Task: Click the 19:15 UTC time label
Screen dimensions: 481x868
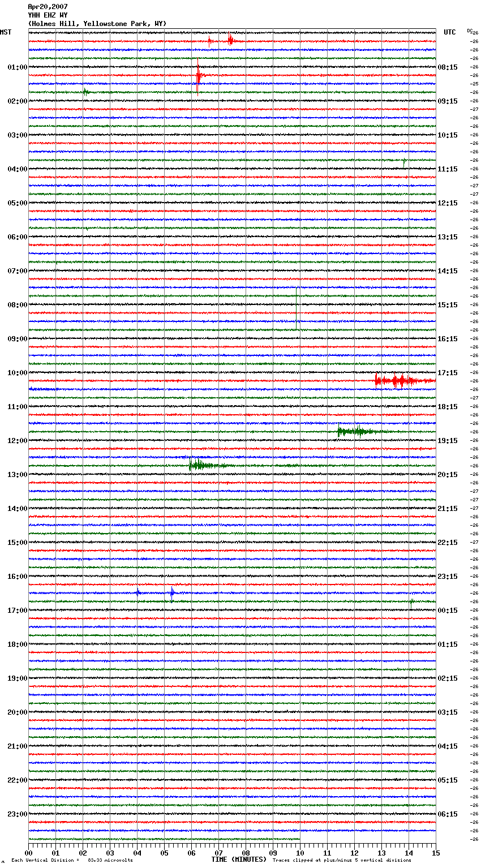Action: pos(448,441)
